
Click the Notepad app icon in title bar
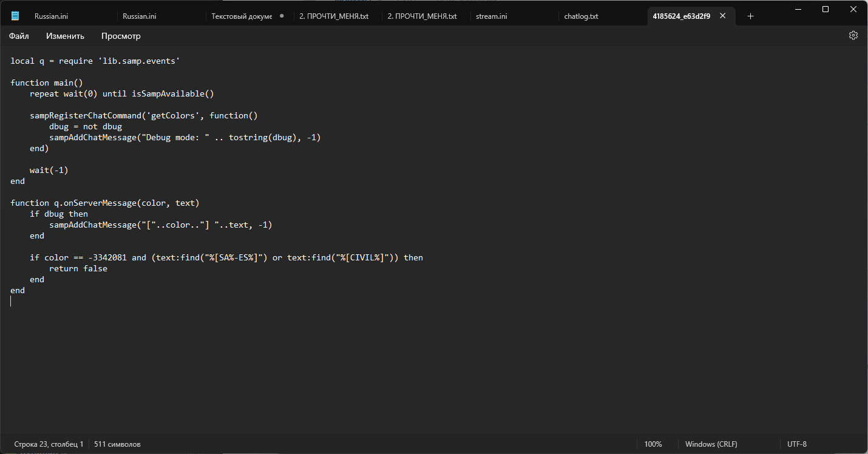(15, 16)
